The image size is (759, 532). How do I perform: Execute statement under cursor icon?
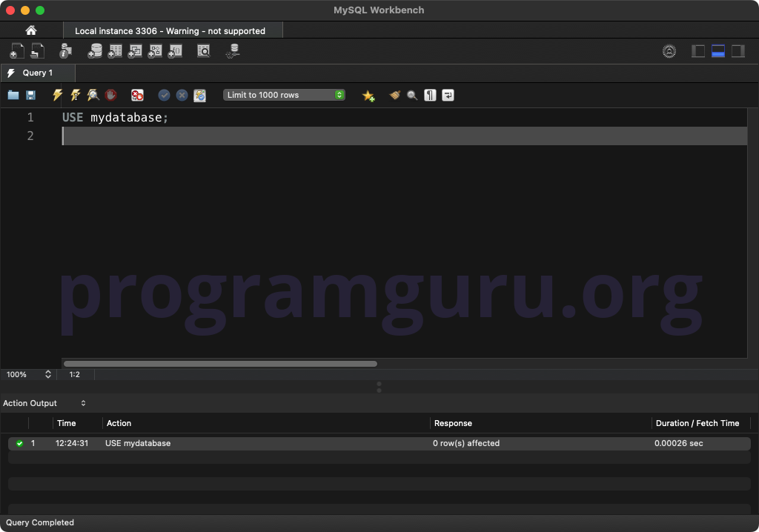point(76,95)
